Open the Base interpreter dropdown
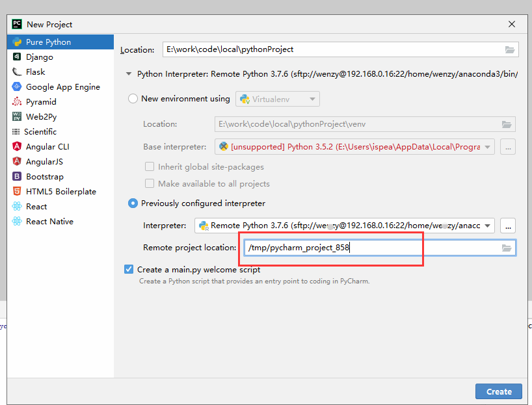The height and width of the screenshot is (405, 532). click(354, 147)
